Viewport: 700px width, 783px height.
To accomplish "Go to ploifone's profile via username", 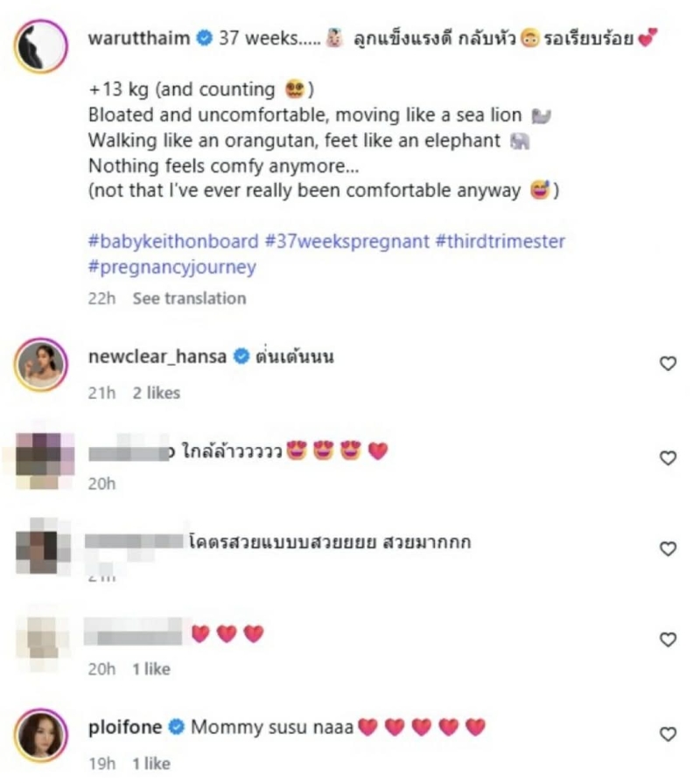I will (125, 726).
